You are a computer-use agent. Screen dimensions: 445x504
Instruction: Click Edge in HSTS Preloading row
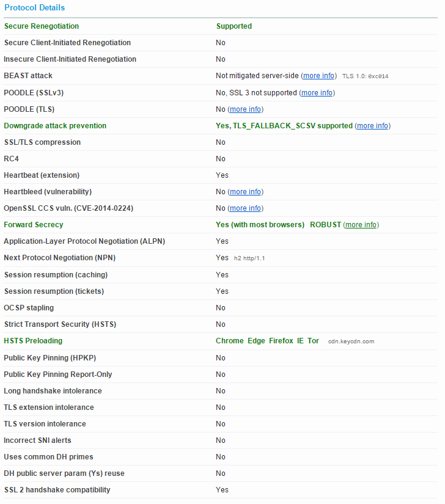pyautogui.click(x=256, y=341)
